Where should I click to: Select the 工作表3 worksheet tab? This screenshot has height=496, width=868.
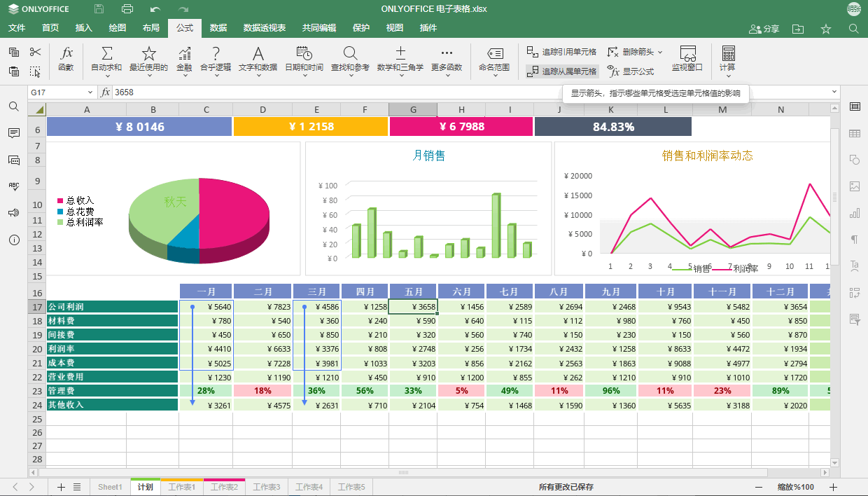point(266,487)
